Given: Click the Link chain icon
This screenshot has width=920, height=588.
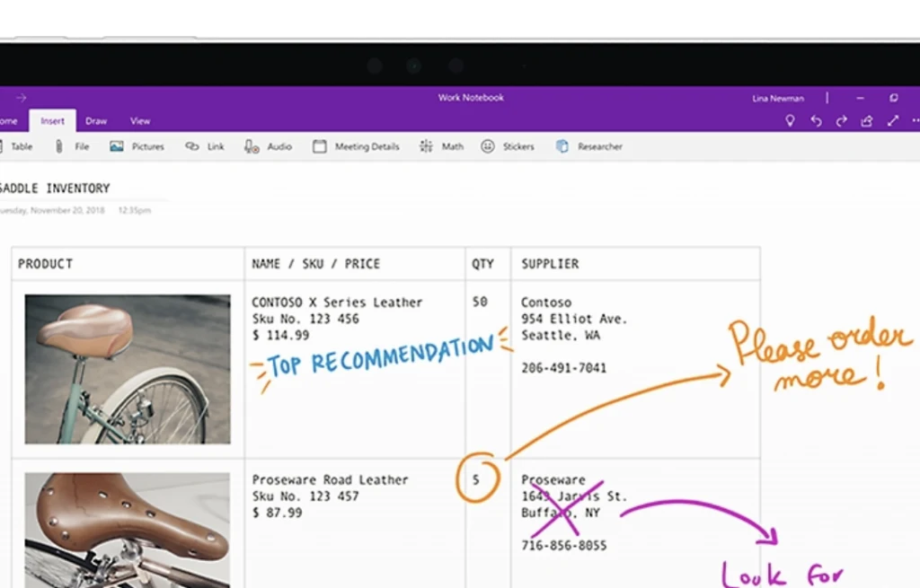Looking at the screenshot, I should [192, 146].
